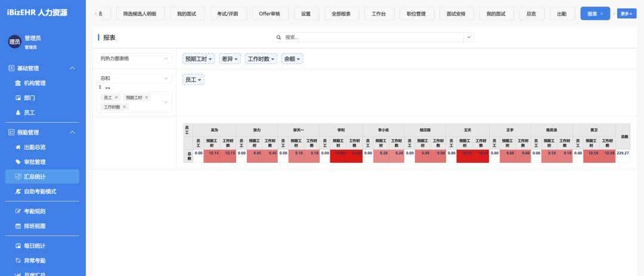Remove the 员工 chip from field selector
Viewport: 644px width, 276px height.
(116, 97)
